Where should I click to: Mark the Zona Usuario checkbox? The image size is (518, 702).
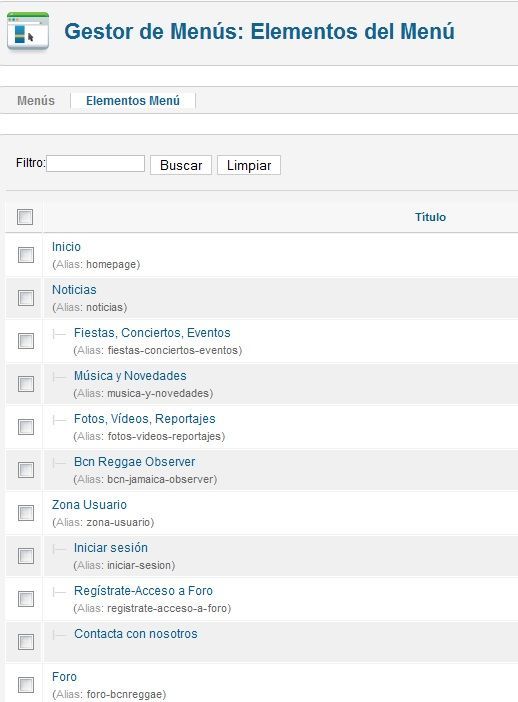[26, 513]
